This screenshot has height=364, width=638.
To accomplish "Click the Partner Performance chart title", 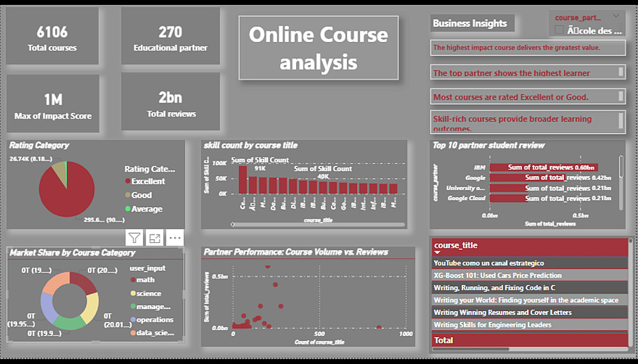I will point(296,252).
